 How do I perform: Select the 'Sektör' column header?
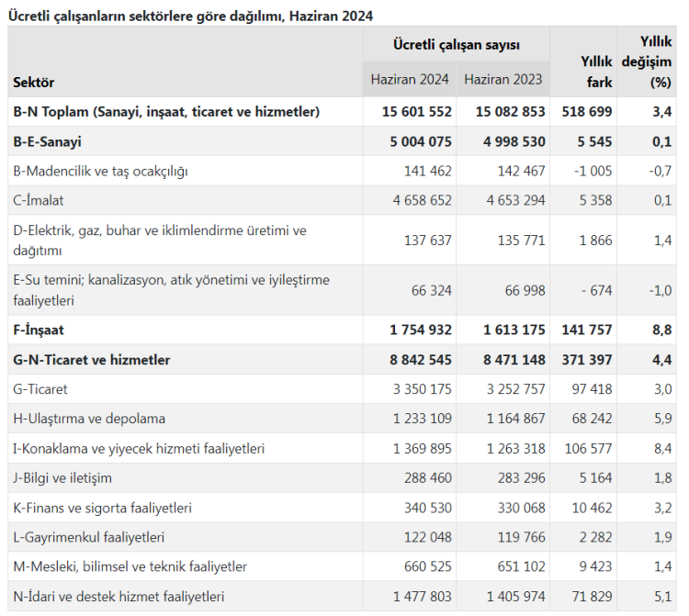point(34,83)
